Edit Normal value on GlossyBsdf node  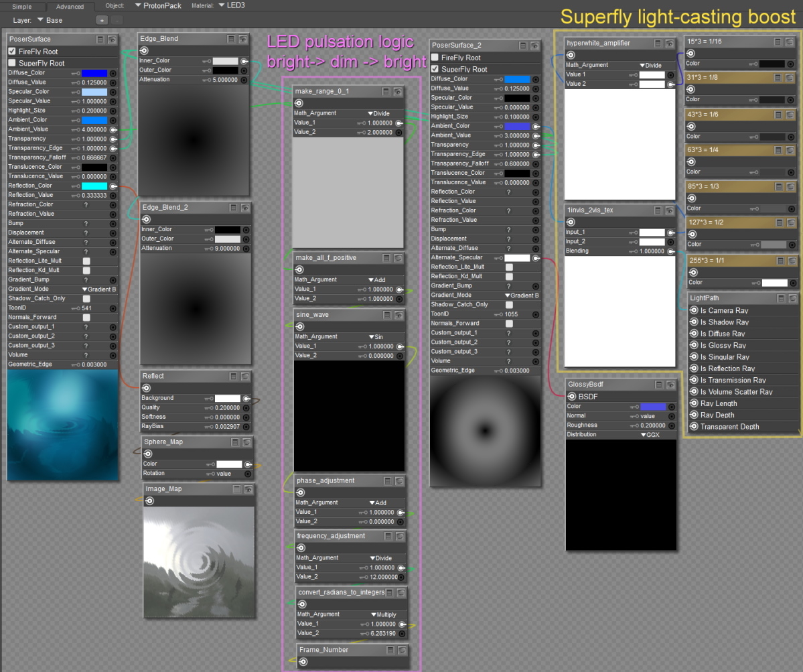(x=648, y=417)
